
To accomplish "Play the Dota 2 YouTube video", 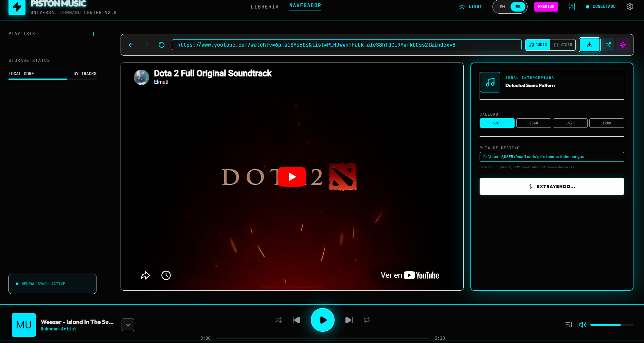I will tap(292, 177).
